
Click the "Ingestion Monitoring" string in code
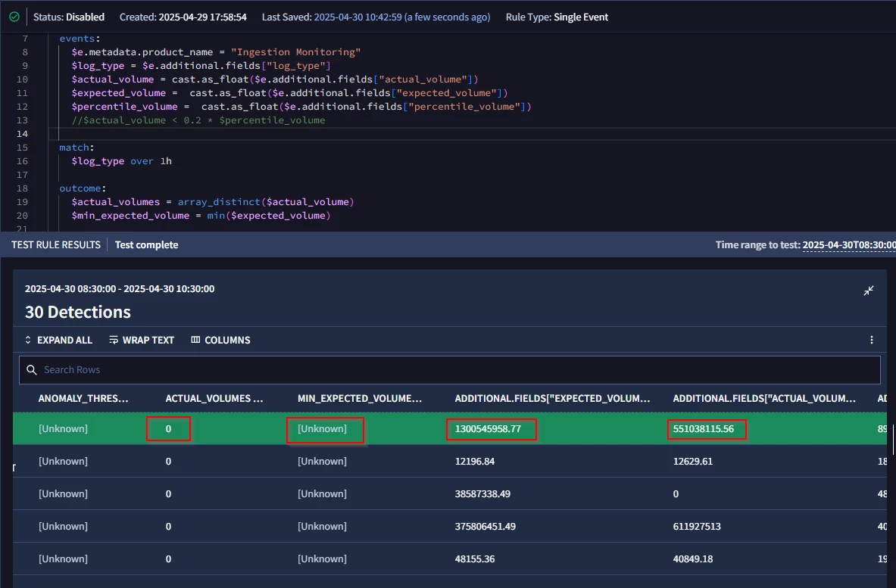pyautogui.click(x=295, y=52)
